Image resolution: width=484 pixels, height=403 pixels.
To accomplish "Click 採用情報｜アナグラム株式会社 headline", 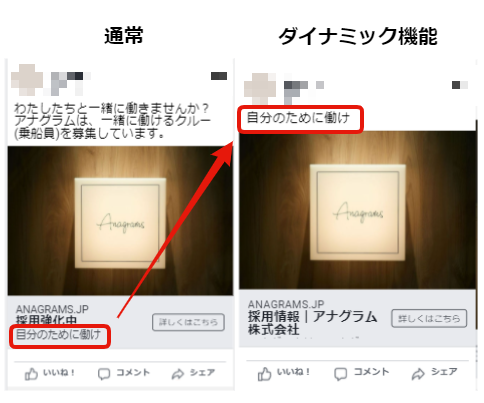I will coord(312,323).
